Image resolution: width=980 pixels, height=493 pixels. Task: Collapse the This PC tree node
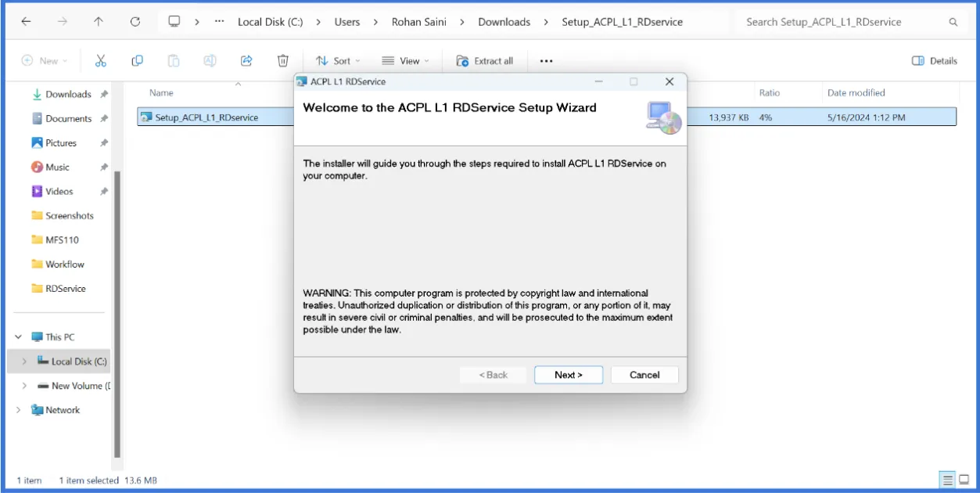click(x=19, y=337)
